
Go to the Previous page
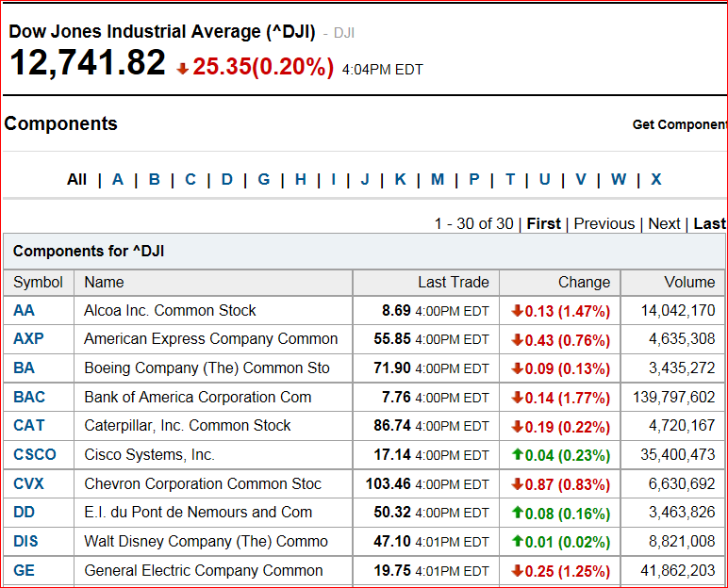click(x=604, y=223)
